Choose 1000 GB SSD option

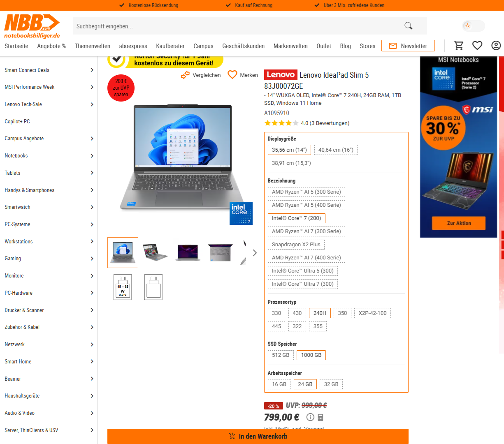(x=311, y=355)
